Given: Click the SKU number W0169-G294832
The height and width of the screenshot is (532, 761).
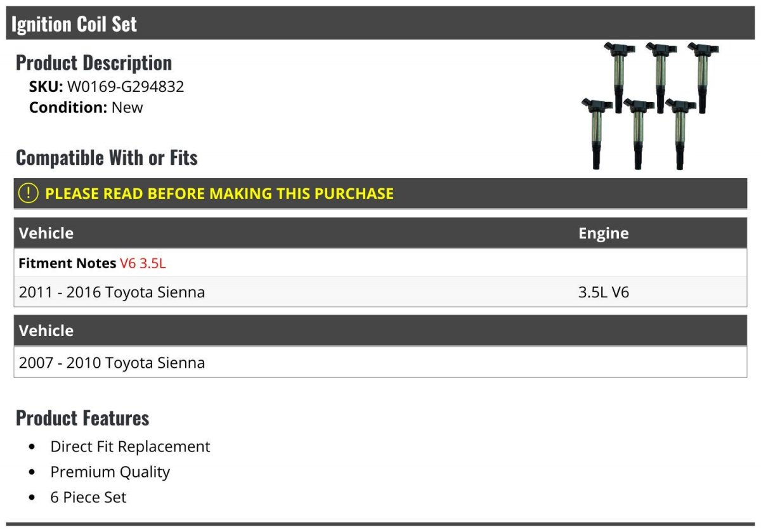Looking at the screenshot, I should click(126, 87).
